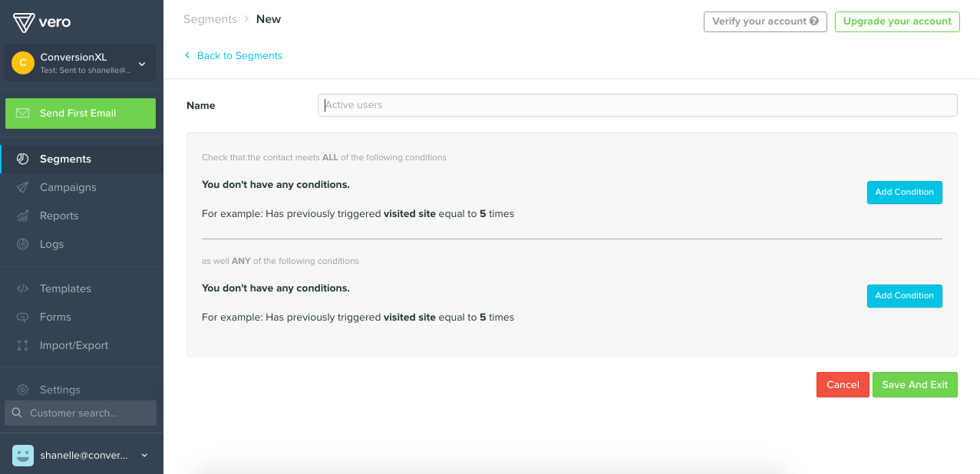Click the Reports bar chart icon
980x474 pixels.
pos(23,216)
